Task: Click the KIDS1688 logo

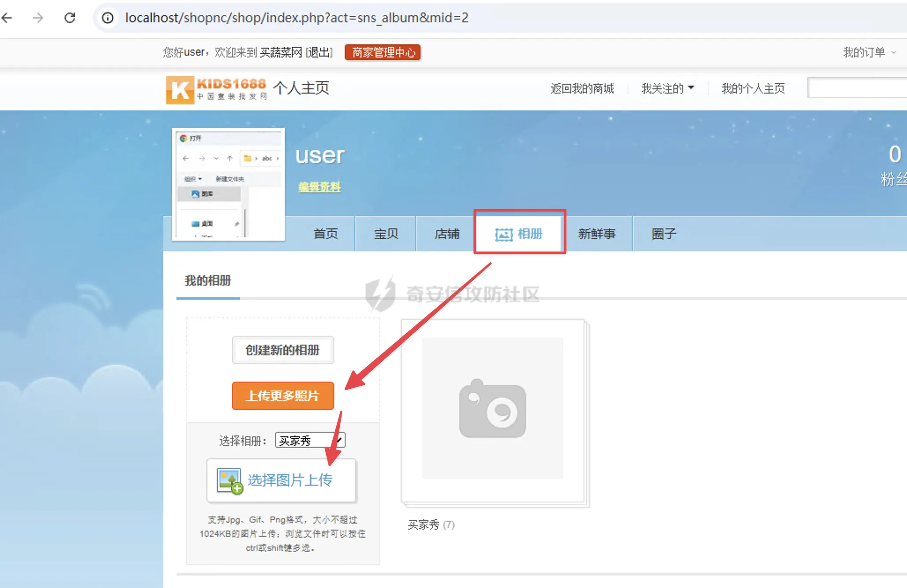Action: [x=217, y=89]
